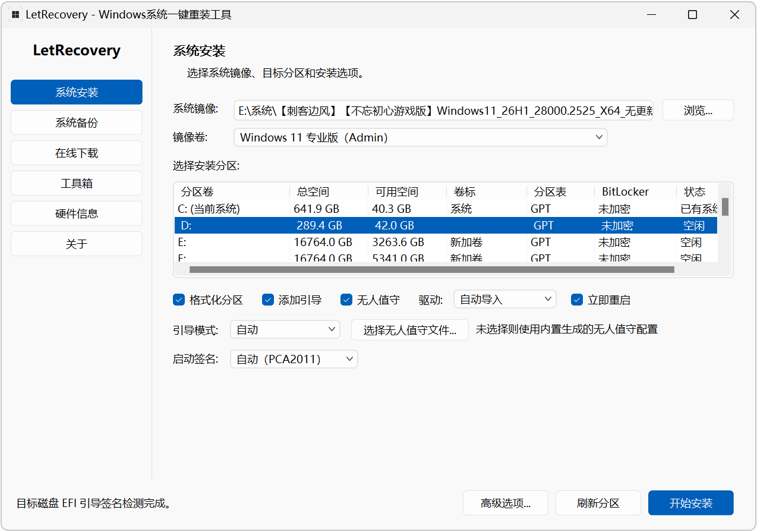
Task: Click the partition list horizontal scrollbar
Action: point(432,269)
